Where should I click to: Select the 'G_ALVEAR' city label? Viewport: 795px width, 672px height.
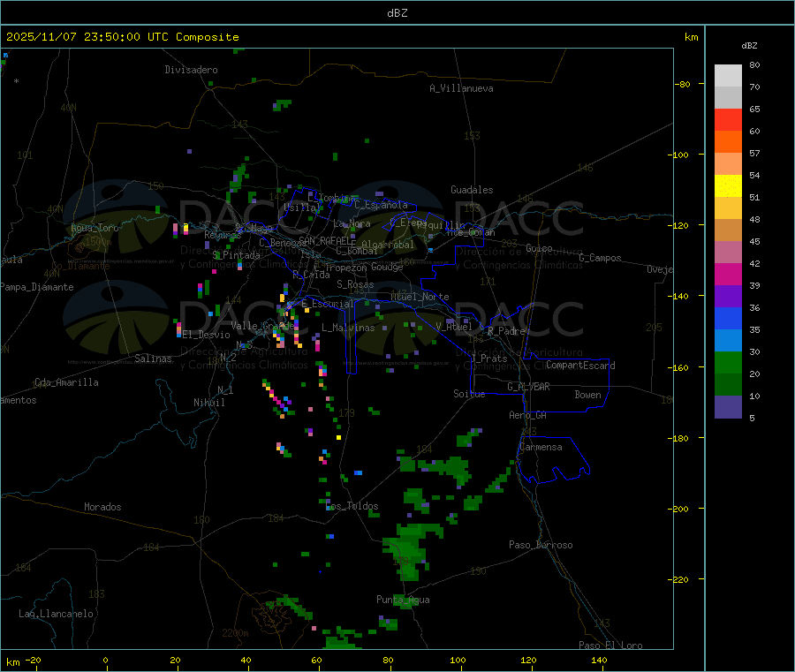[529, 387]
